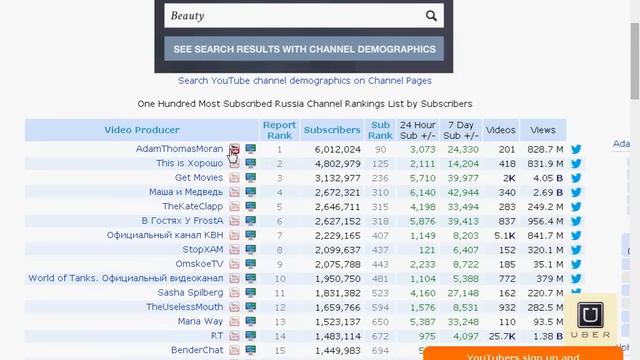Click monitor icon for Maria Way

pos(251,321)
